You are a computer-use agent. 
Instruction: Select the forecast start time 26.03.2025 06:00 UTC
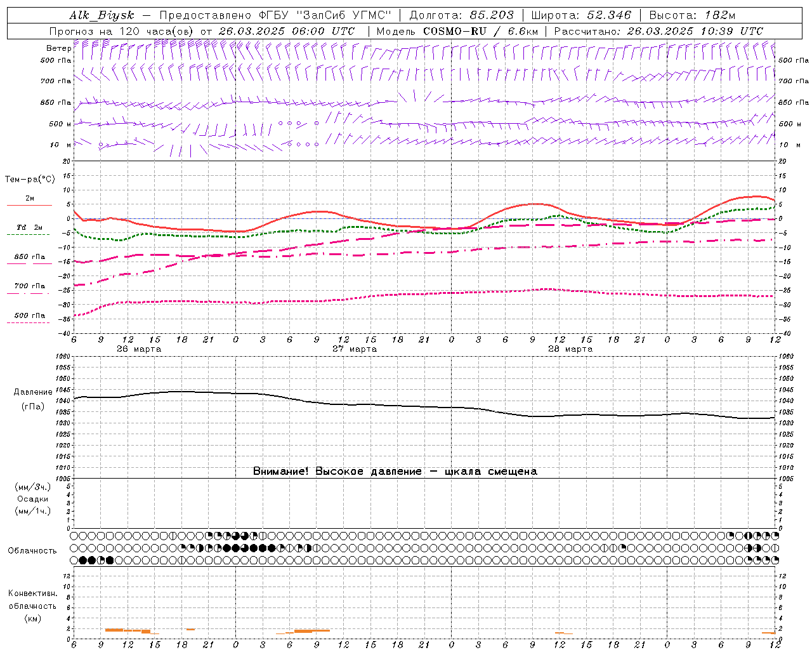pyautogui.click(x=286, y=31)
